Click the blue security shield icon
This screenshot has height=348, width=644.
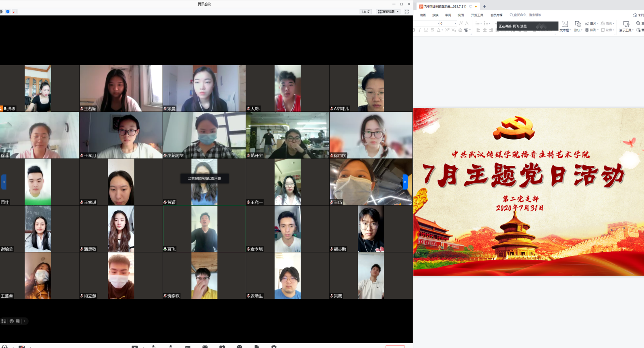(x=8, y=12)
